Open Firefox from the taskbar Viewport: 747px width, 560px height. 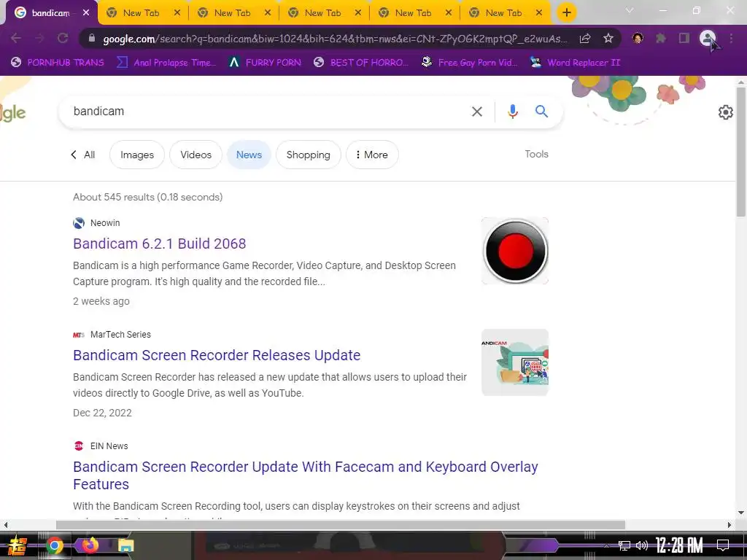click(x=90, y=545)
